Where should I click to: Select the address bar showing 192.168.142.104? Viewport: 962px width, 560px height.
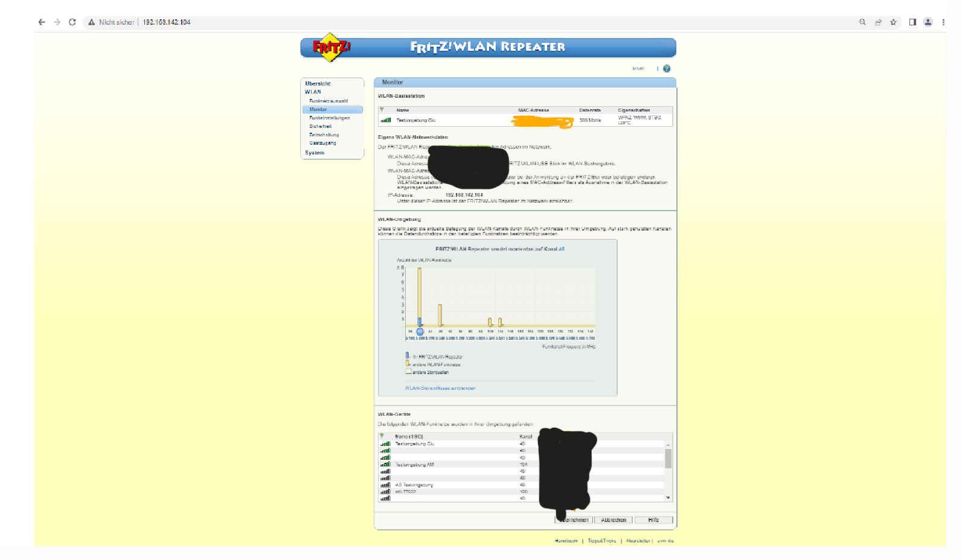pos(167,22)
